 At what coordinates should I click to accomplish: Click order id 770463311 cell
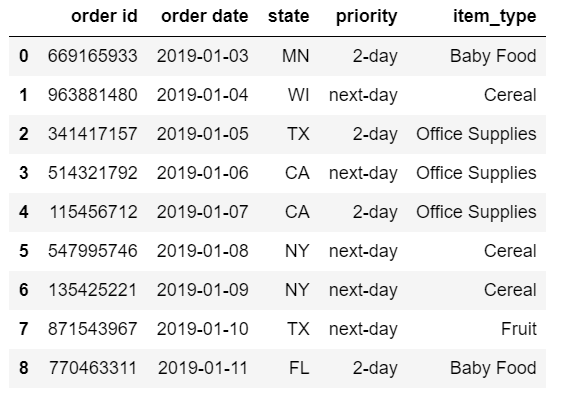click(x=93, y=368)
